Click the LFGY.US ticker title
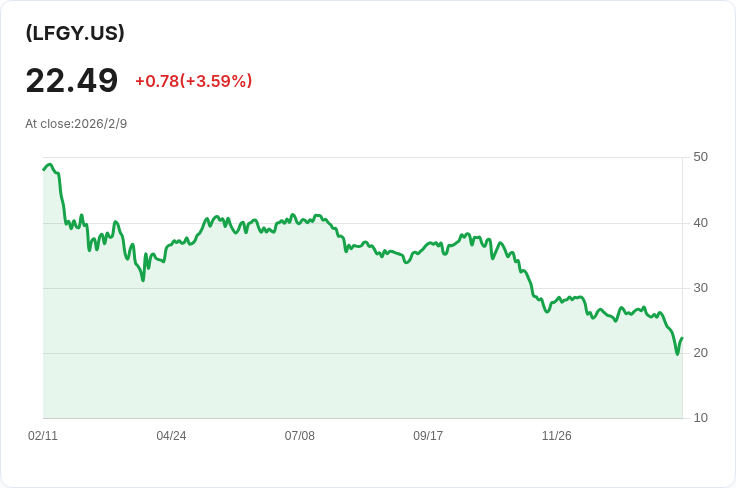Viewport: 736px width, 488px height. (x=75, y=33)
